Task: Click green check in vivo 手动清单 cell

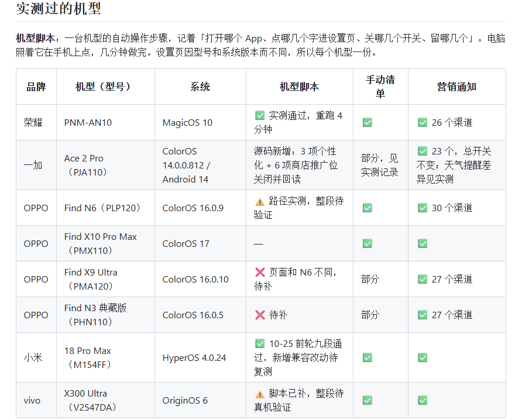Action: (367, 400)
